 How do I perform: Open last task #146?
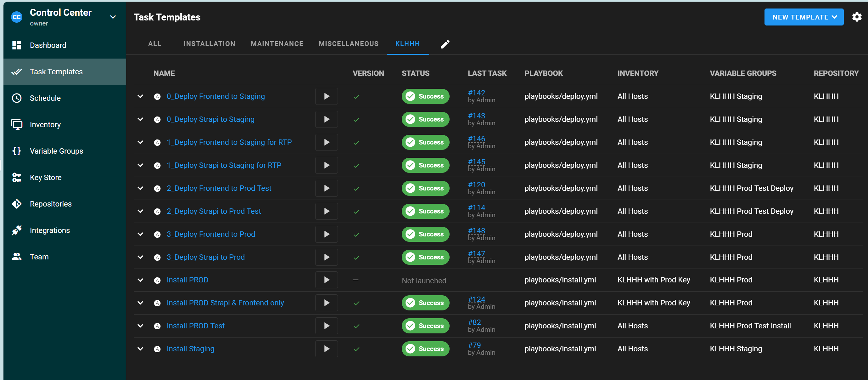(476, 139)
